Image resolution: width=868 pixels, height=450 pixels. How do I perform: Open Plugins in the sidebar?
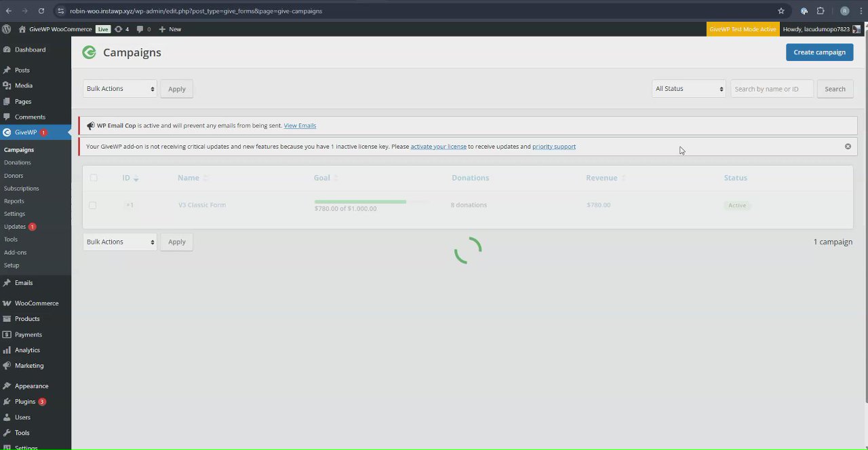pos(25,401)
